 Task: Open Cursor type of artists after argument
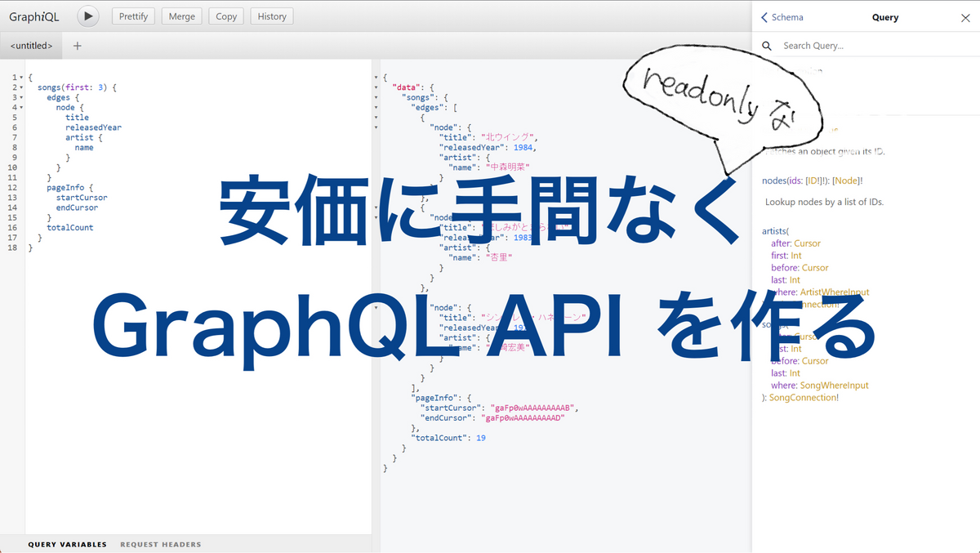click(807, 243)
